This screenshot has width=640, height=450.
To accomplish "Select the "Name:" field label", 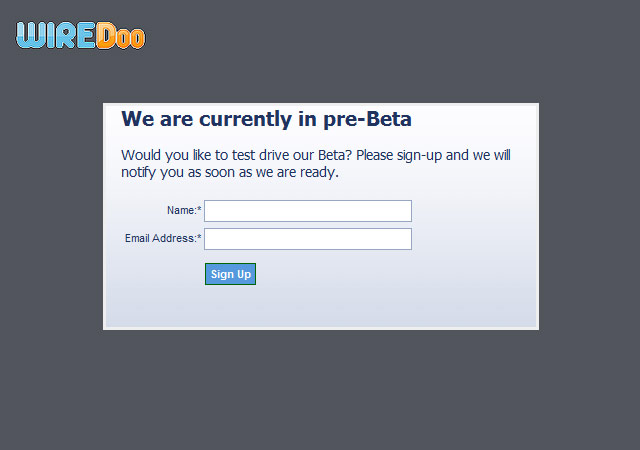I will [x=182, y=210].
